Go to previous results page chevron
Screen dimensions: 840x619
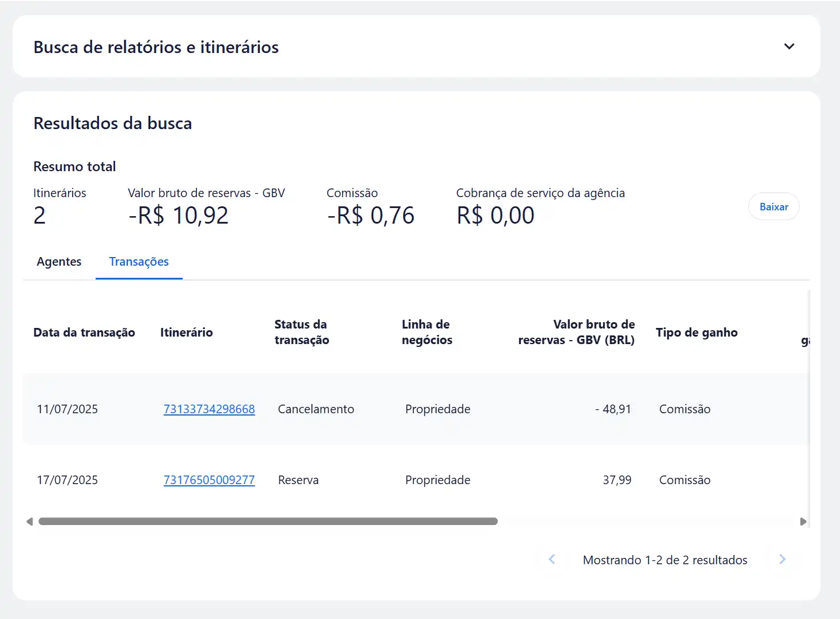pyautogui.click(x=552, y=560)
